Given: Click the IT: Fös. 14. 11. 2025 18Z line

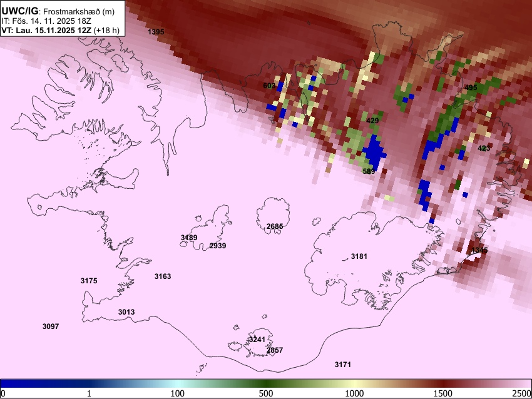Looking at the screenshot, I should click(46, 21).
